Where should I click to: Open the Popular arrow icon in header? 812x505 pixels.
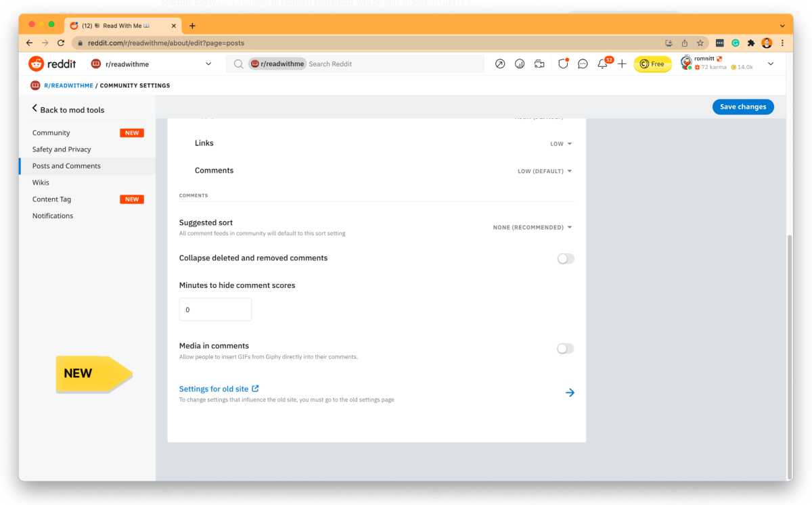(x=500, y=64)
